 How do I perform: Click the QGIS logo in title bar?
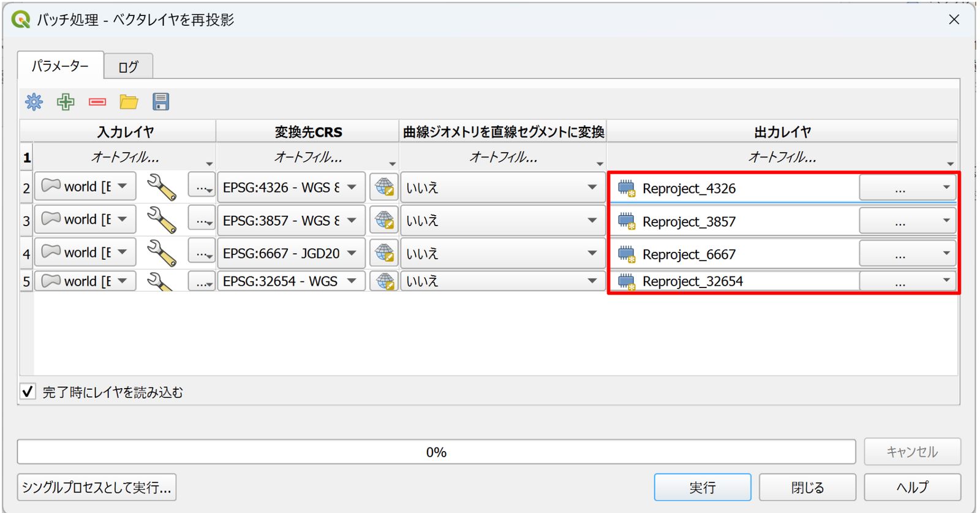pos(20,20)
